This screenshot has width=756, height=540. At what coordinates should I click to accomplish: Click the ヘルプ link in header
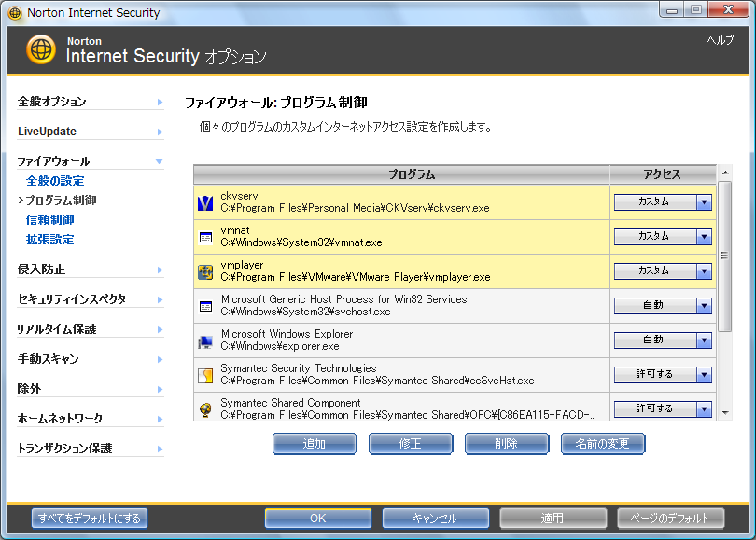tap(720, 40)
